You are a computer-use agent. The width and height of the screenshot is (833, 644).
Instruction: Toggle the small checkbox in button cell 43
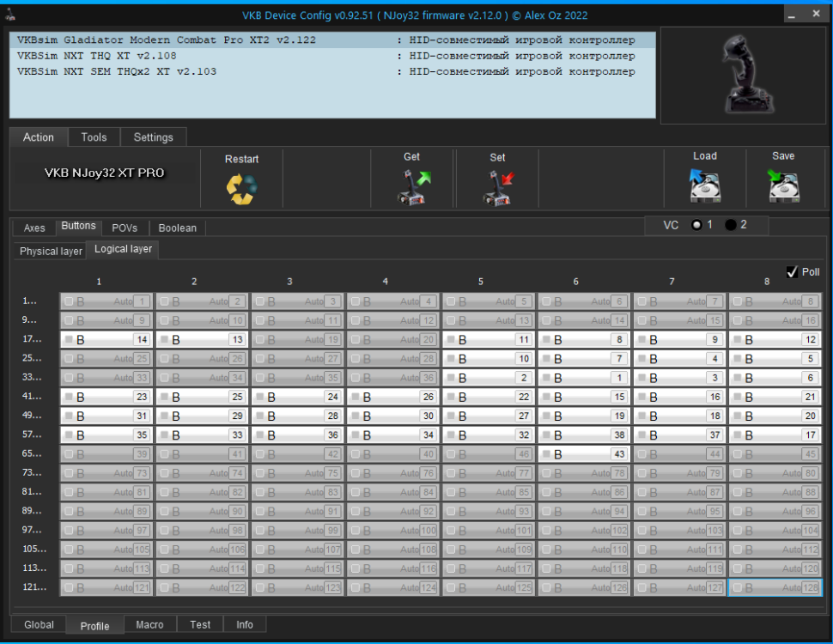coord(545,454)
